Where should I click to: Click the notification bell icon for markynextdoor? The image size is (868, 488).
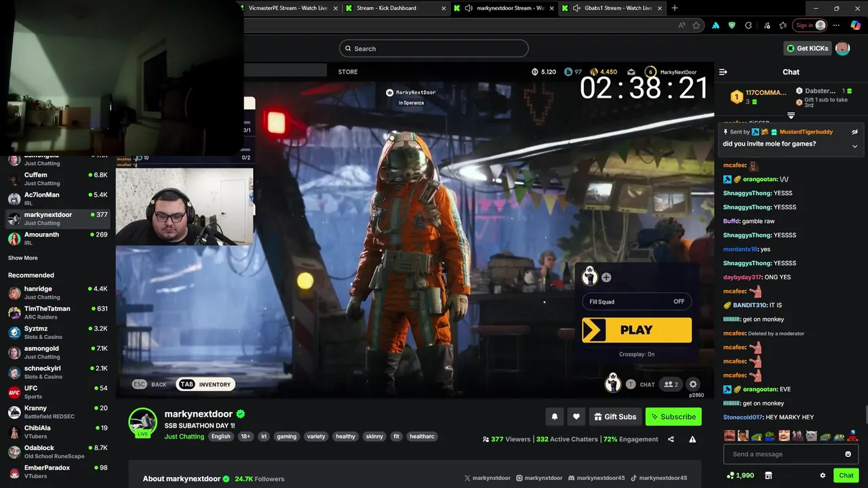coord(555,417)
